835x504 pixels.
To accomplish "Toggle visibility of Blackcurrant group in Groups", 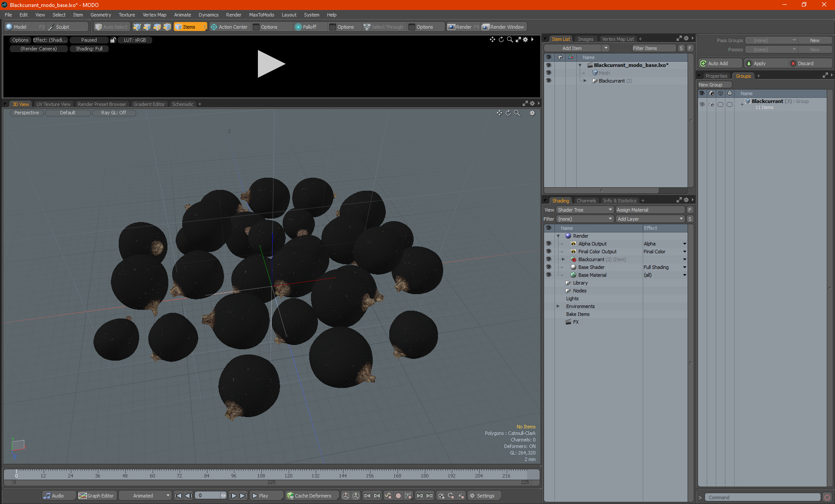I will click(702, 104).
